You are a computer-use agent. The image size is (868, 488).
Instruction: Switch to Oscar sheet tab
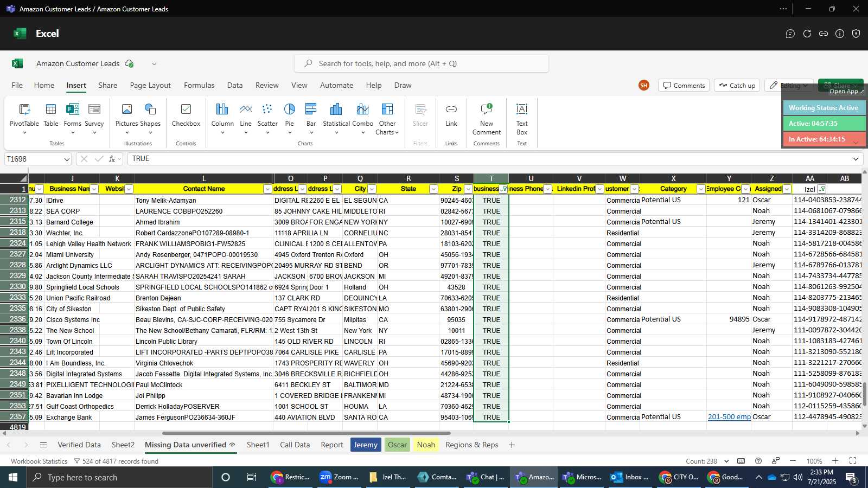pos(397,445)
